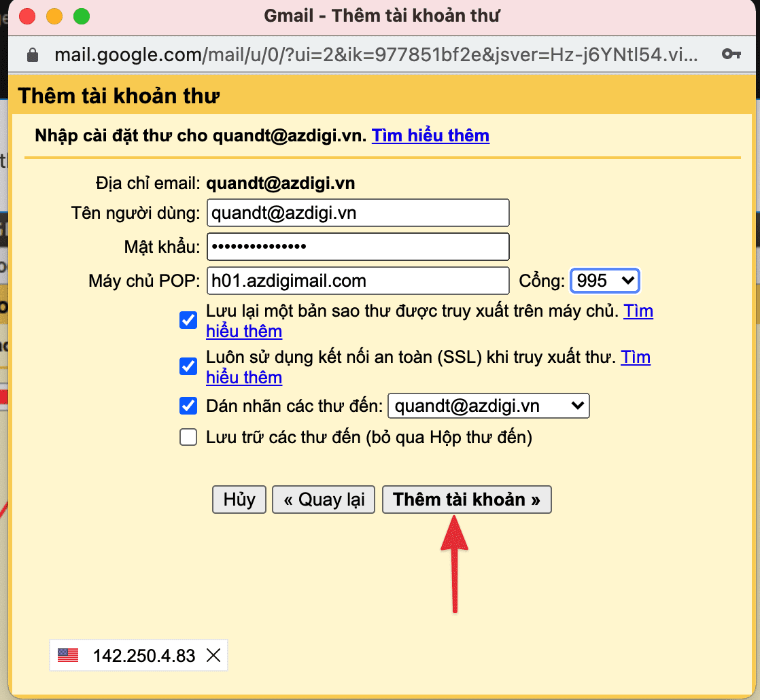The image size is (760, 700).
Task: Expand the label dropdown showing quandt@azdigi.vn
Action: (488, 406)
